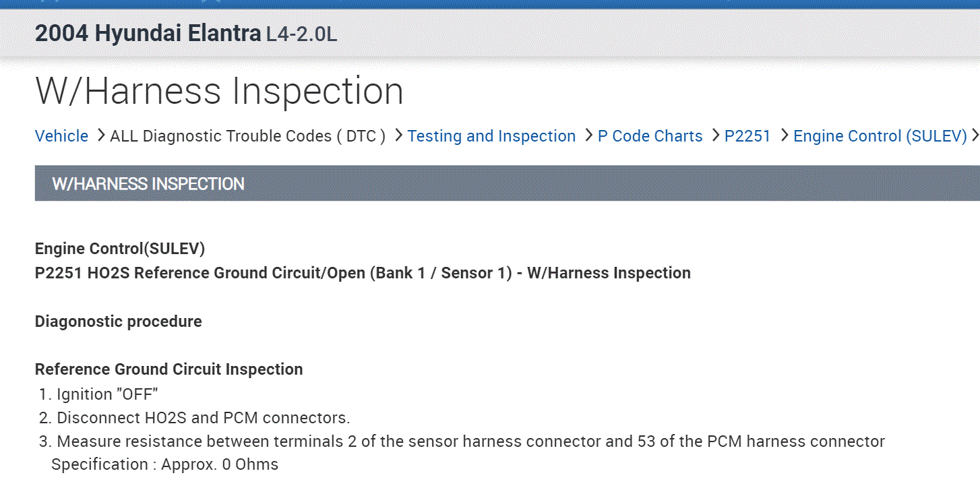Image resolution: width=980 pixels, height=490 pixels.
Task: Click chevron arrow right after Vehicle
Action: click(x=100, y=136)
